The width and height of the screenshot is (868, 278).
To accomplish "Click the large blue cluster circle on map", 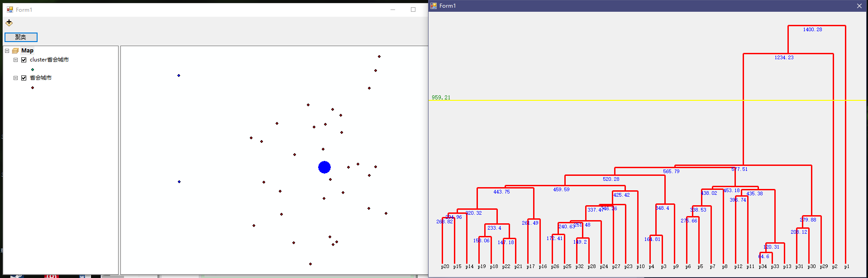I will click(324, 167).
